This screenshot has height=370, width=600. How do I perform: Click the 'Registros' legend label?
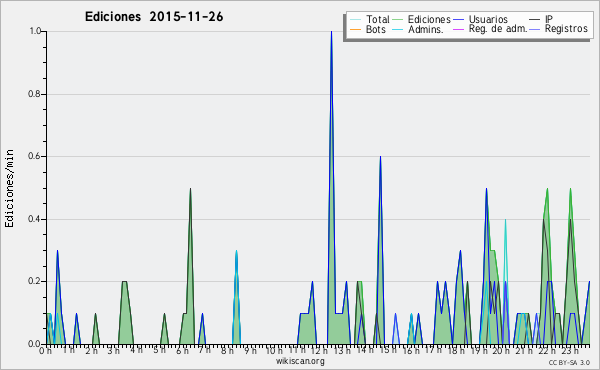(x=566, y=29)
